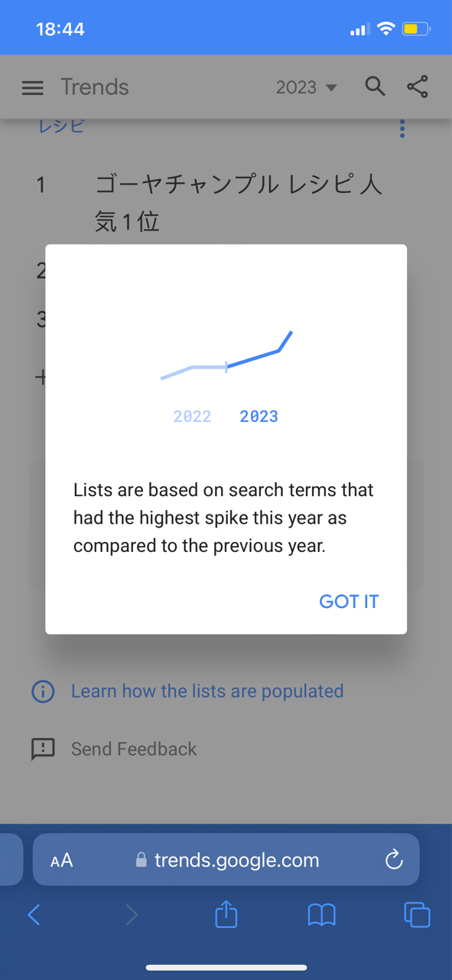Open Safari share sheet icon
Image resolution: width=452 pixels, height=980 pixels.
click(x=226, y=914)
